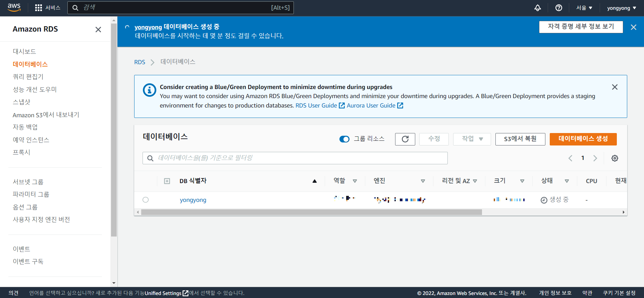Screen dimensions: 644x298
Task: Sort by DB 식별자 ascending arrow
Action: 314,181
